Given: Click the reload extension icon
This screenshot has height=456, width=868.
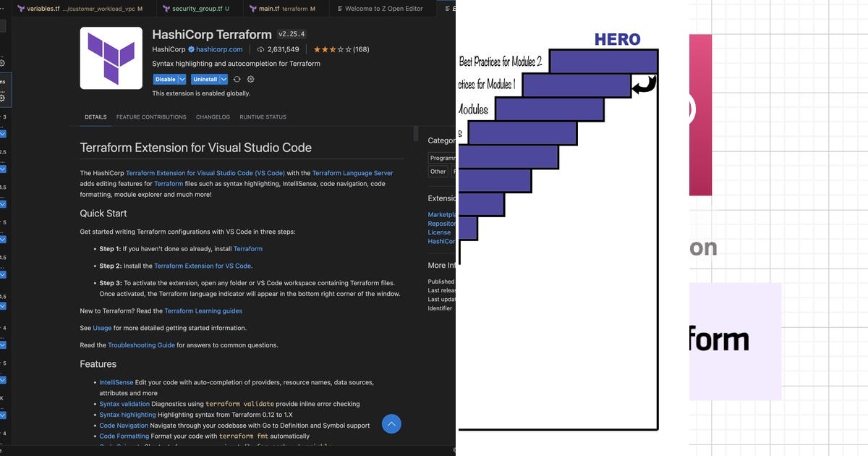Looking at the screenshot, I should tap(237, 80).
